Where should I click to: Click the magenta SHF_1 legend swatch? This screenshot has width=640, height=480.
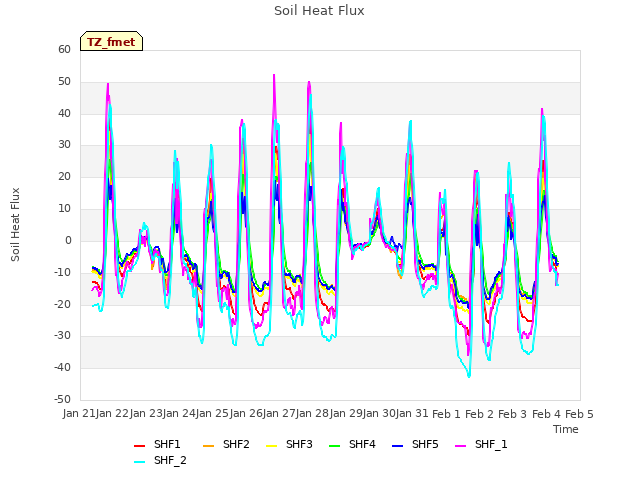tap(460, 446)
